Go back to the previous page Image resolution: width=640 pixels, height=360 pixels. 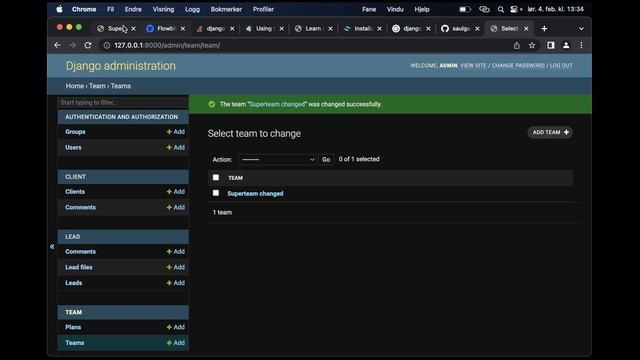pos(58,45)
